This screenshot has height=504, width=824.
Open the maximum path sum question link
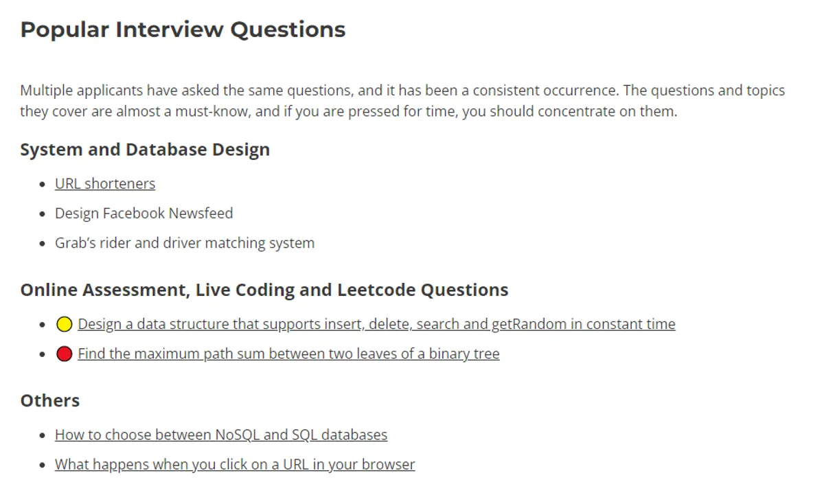[x=288, y=354]
